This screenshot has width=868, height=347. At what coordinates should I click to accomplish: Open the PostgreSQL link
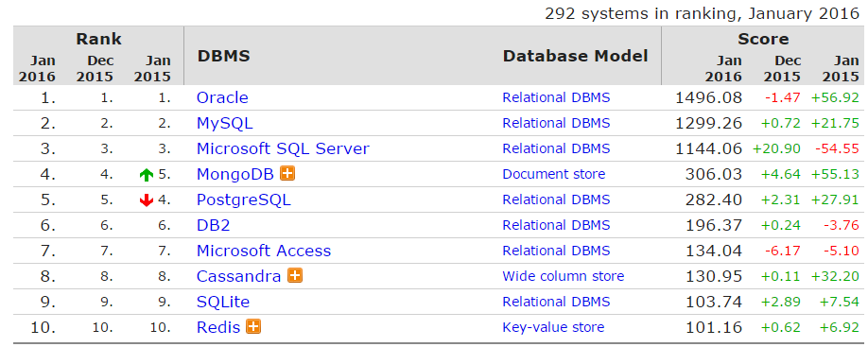pos(244,200)
